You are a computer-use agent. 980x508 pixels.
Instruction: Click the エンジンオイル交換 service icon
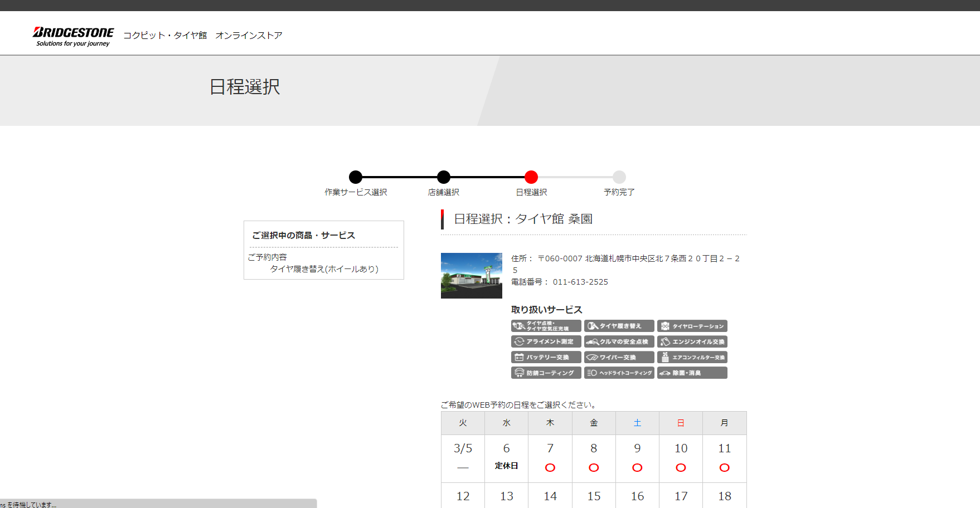tap(692, 341)
